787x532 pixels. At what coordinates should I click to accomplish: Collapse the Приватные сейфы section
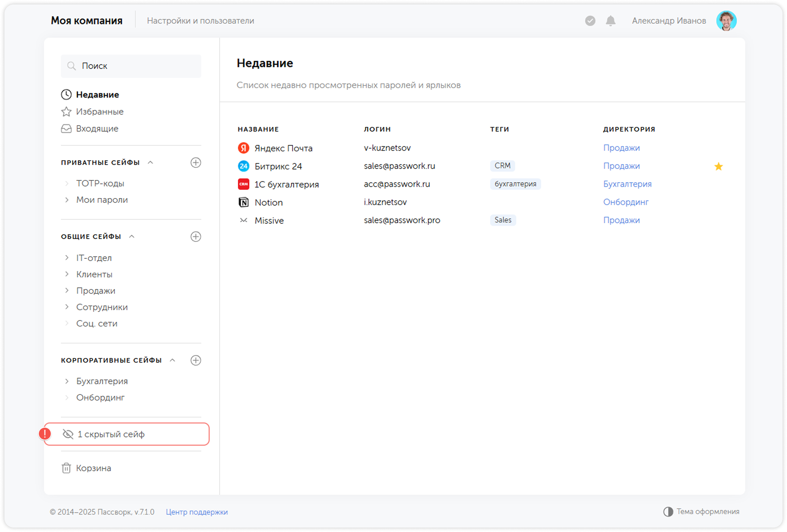(150, 163)
